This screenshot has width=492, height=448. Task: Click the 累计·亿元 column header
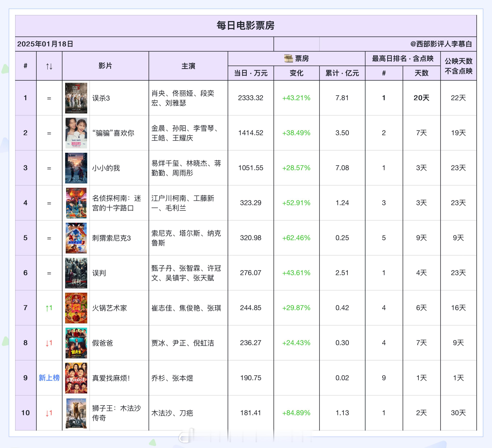click(x=342, y=73)
